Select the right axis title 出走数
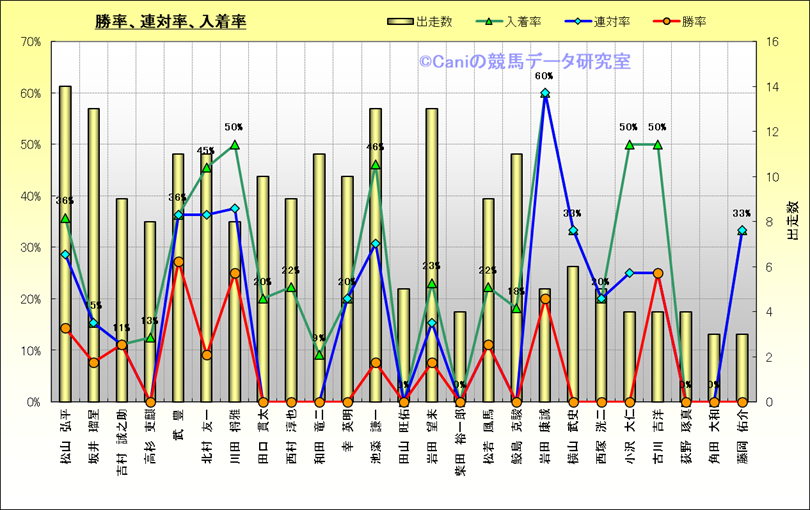 coord(792,221)
